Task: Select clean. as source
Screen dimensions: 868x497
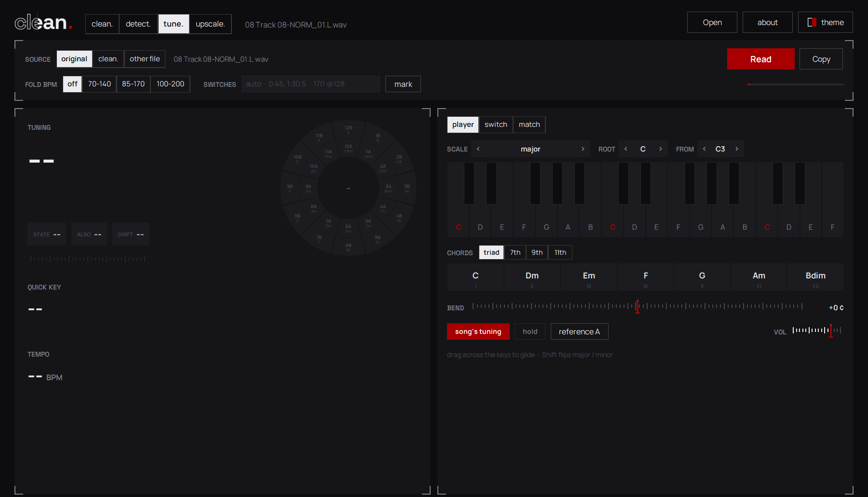Action: tap(108, 59)
